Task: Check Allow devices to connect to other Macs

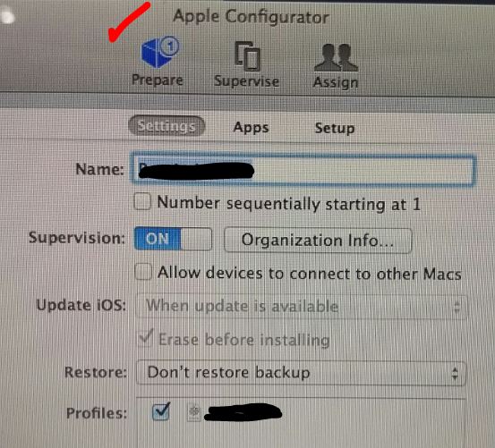Action: click(x=143, y=272)
